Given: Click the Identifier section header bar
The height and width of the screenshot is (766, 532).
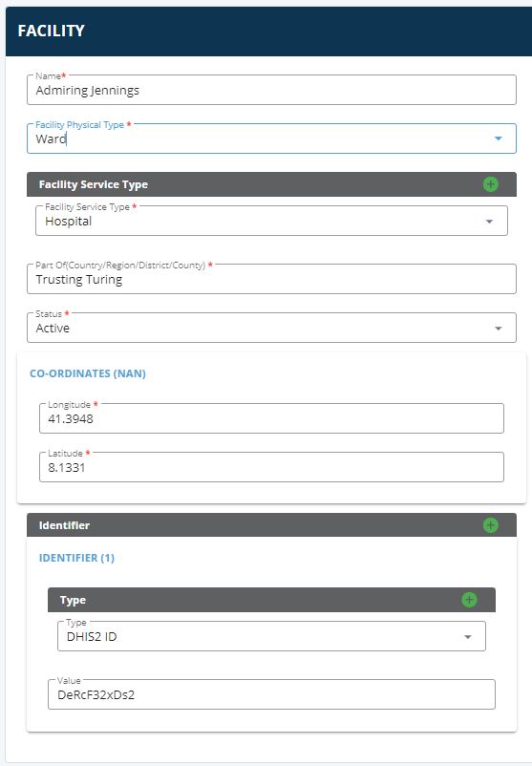Looking at the screenshot, I should (x=271, y=525).
